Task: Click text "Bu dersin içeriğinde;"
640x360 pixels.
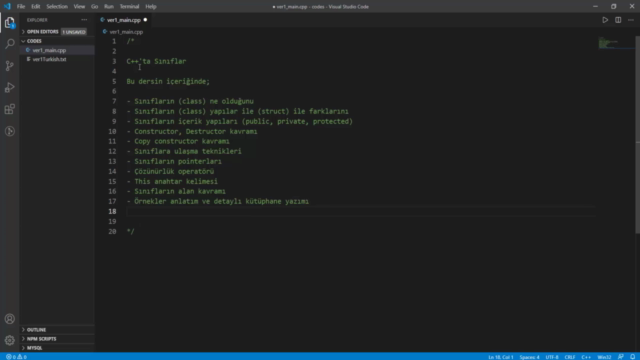Action: (x=168, y=81)
